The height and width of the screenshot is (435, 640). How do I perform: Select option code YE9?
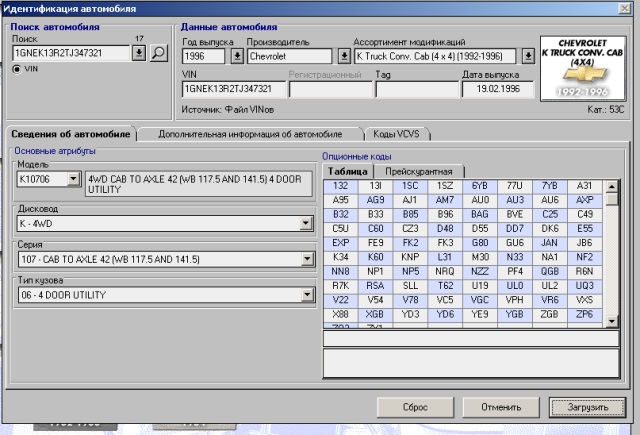point(480,315)
